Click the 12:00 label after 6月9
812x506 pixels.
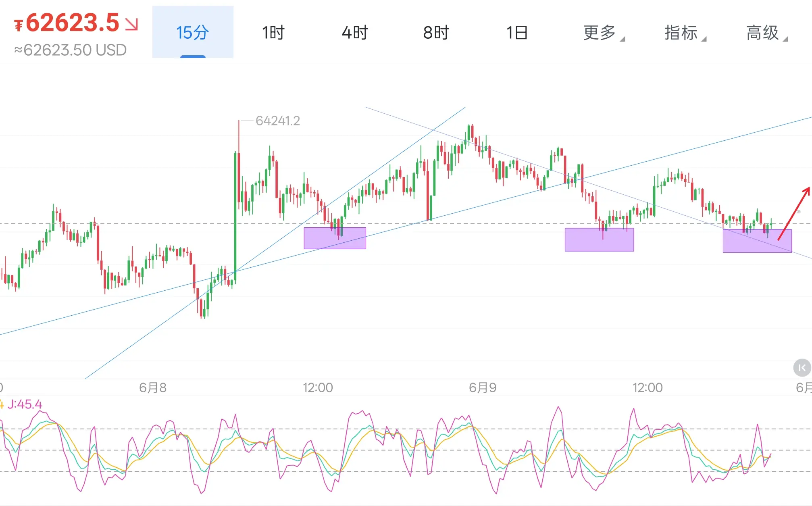point(648,387)
